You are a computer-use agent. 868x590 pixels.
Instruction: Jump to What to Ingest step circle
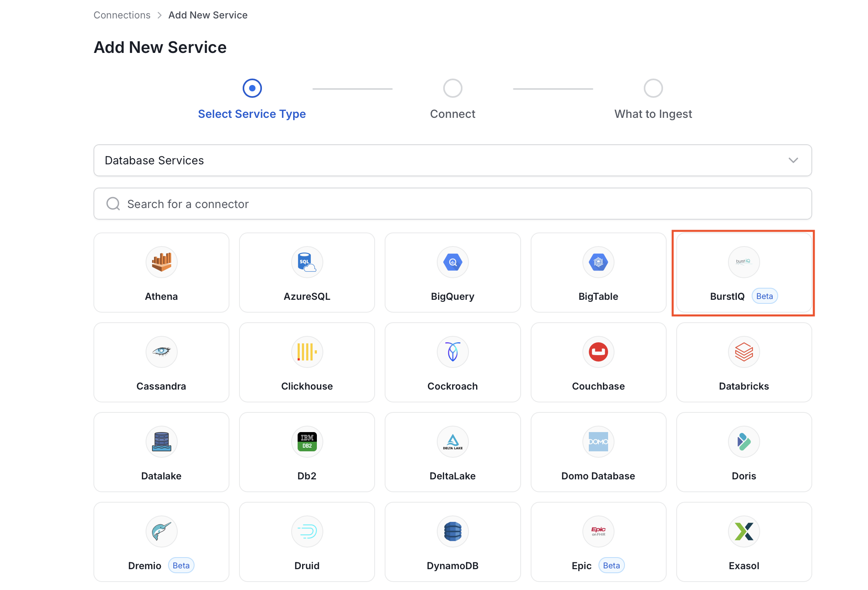[x=653, y=88]
